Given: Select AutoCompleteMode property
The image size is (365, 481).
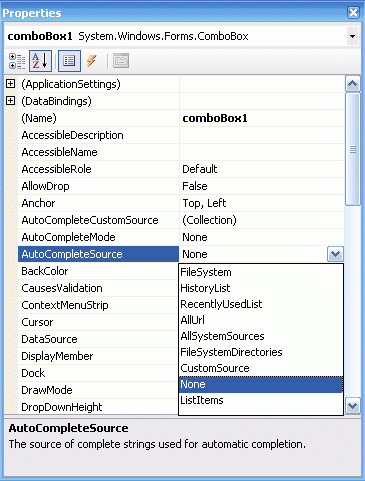Looking at the screenshot, I should [x=99, y=237].
